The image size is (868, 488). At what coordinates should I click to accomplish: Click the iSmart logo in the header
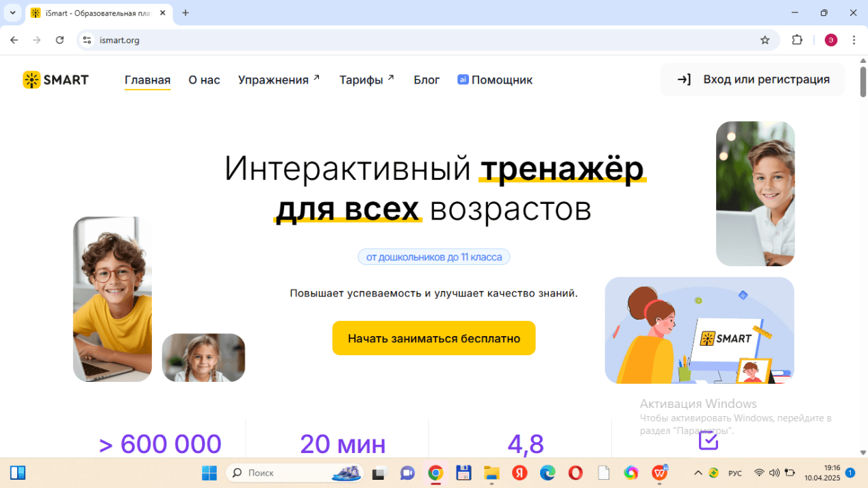[x=55, y=80]
